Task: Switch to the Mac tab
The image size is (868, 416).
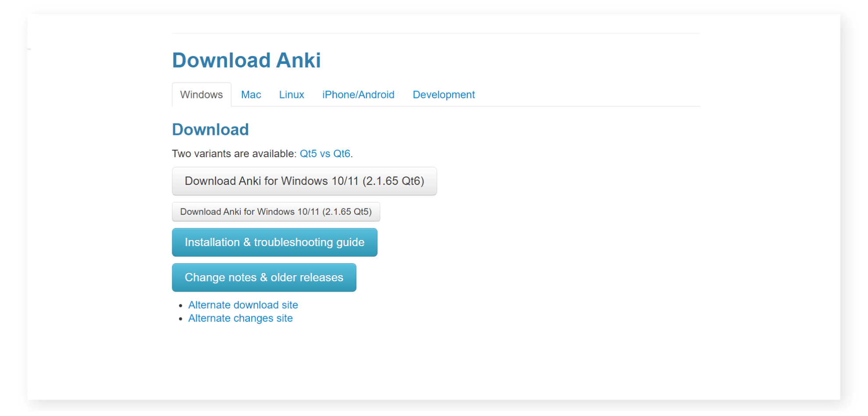Action: (x=251, y=95)
